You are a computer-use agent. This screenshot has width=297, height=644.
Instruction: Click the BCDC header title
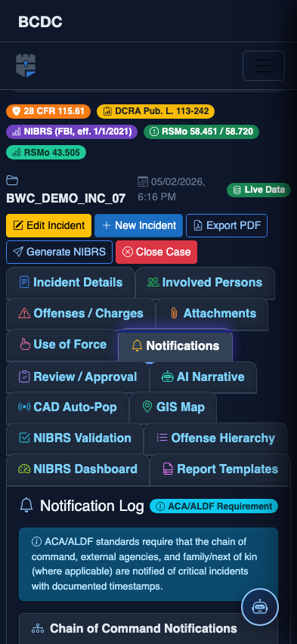40,22
